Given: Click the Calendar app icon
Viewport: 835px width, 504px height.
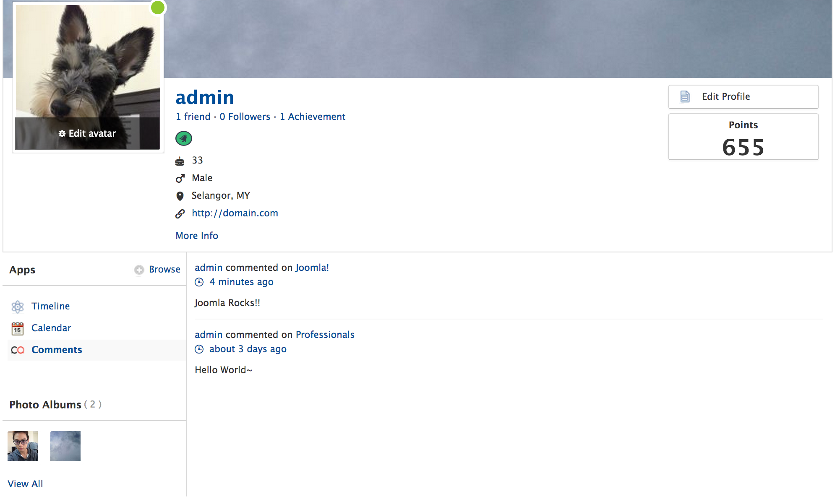Looking at the screenshot, I should click(18, 328).
